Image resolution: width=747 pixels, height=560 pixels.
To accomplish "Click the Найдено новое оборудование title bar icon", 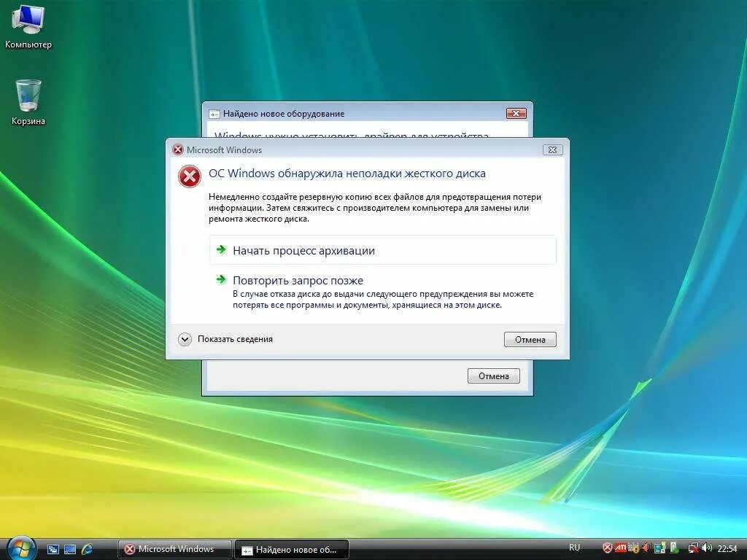I will tap(214, 114).
